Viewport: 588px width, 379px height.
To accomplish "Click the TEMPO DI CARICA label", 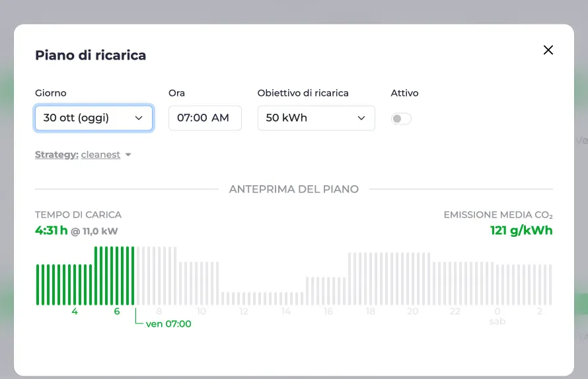I will click(x=78, y=215).
